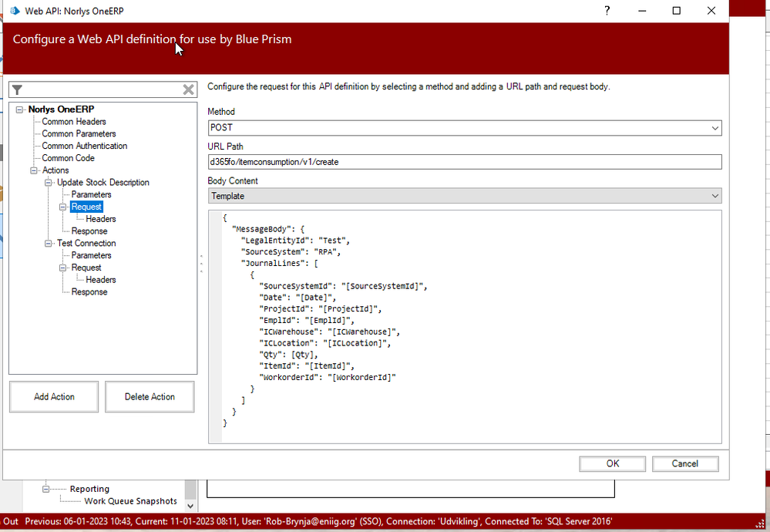770x532 pixels.
Task: Click inside the URL Path field
Action: tap(464, 162)
